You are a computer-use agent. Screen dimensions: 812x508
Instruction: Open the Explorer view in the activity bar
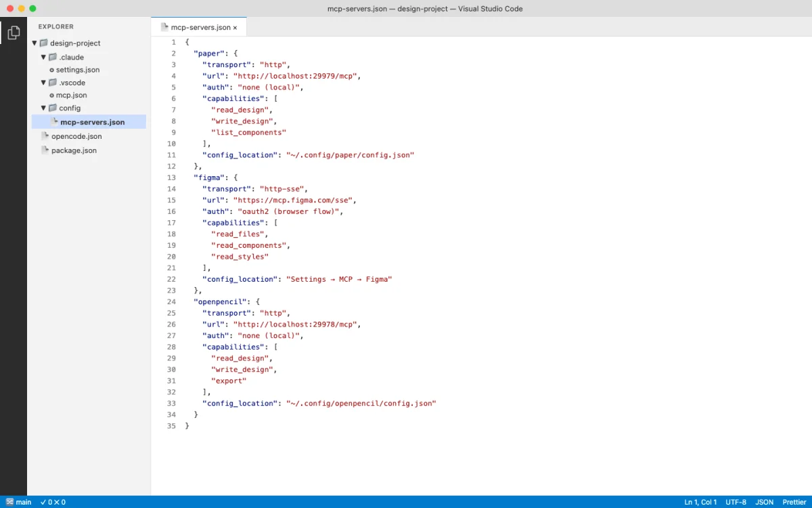click(x=14, y=32)
